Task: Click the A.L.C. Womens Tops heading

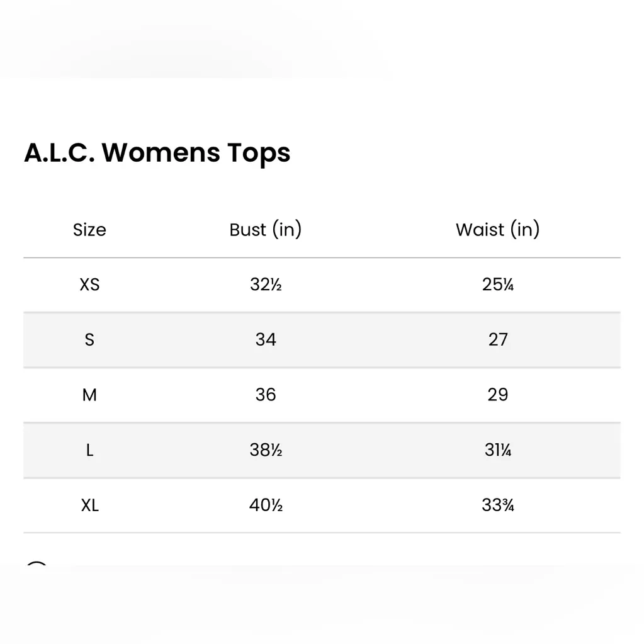Action: pyautogui.click(x=157, y=153)
